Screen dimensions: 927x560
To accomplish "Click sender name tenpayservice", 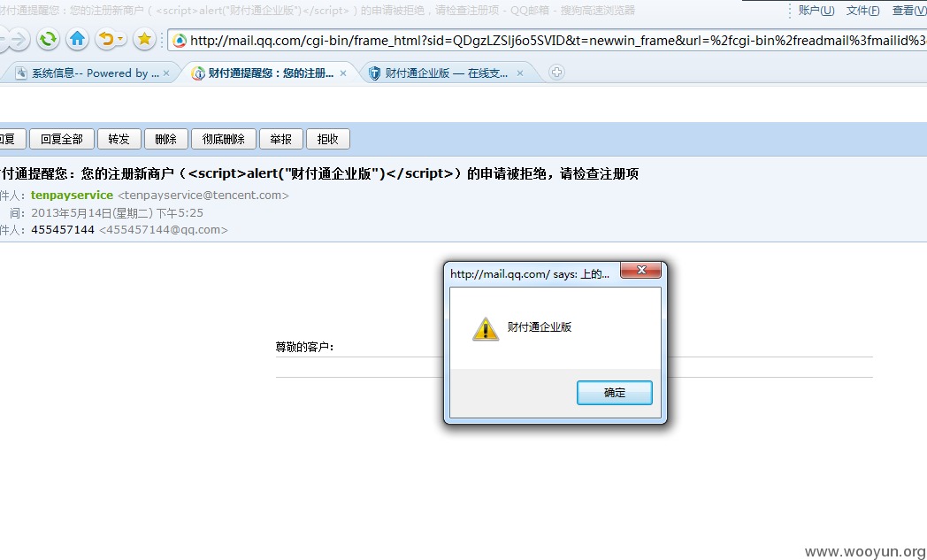I will click(73, 196).
